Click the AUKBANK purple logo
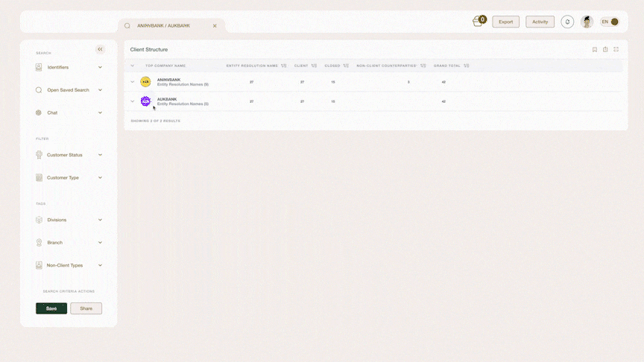The height and width of the screenshot is (362, 644). point(145,101)
